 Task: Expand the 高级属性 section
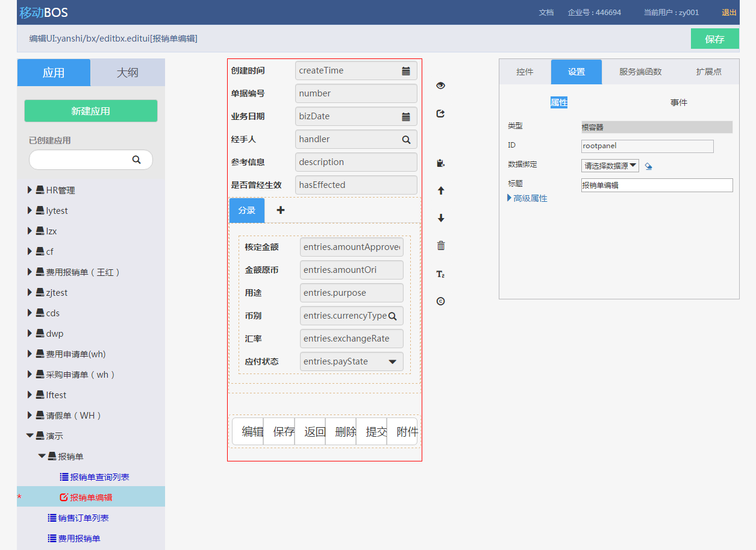click(x=528, y=198)
